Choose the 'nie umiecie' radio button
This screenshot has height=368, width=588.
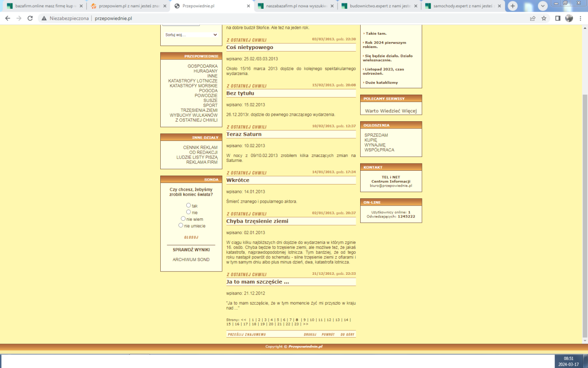tap(181, 225)
